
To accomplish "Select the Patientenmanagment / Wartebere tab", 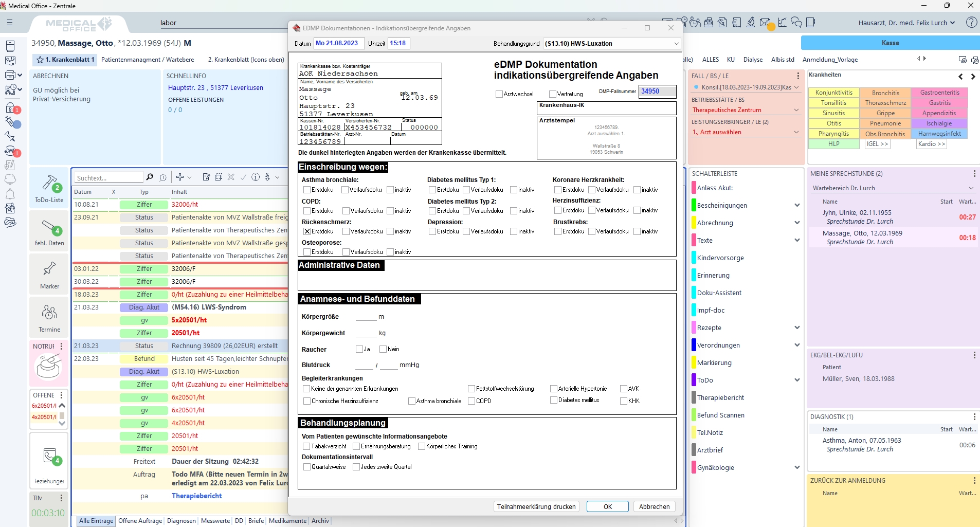I will 148,60.
